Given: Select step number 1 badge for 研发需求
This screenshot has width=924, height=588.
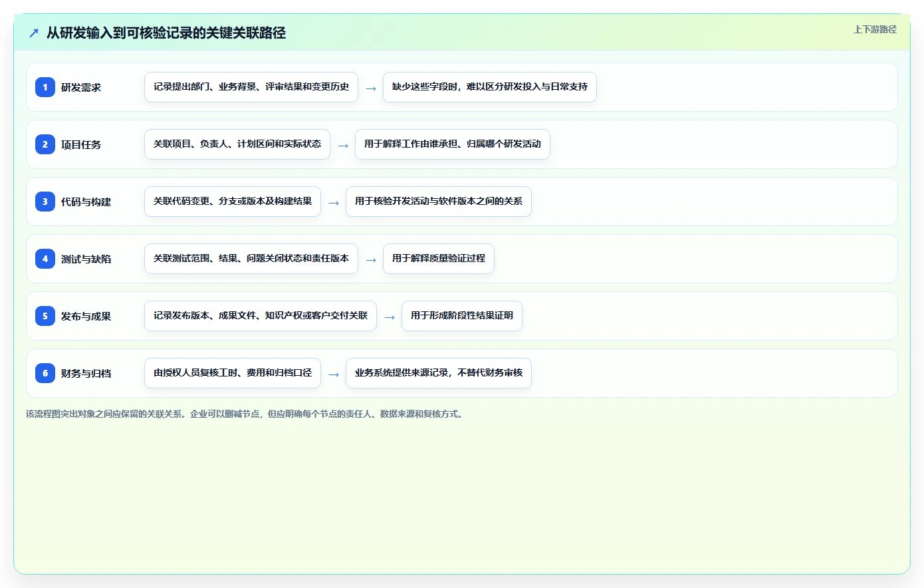Looking at the screenshot, I should (x=45, y=87).
